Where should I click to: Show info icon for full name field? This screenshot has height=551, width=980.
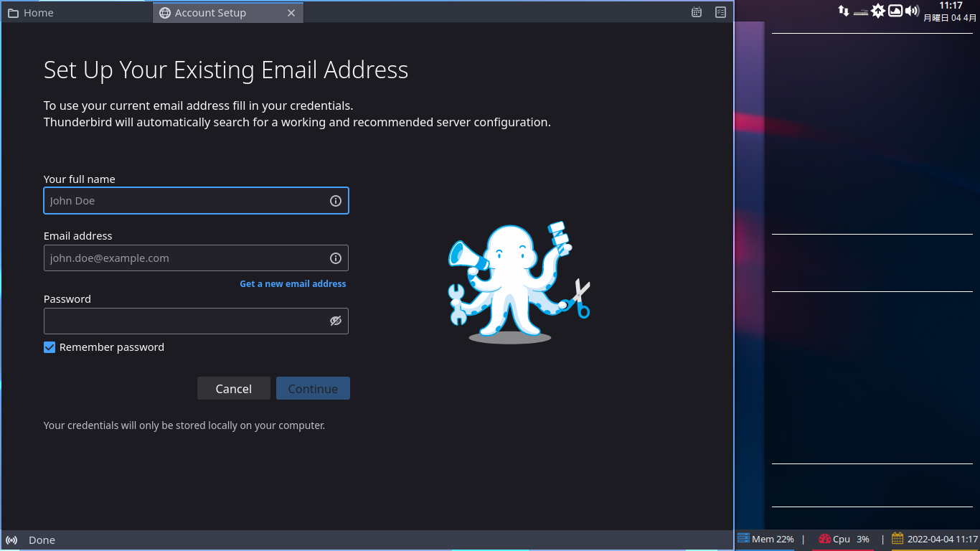point(335,201)
